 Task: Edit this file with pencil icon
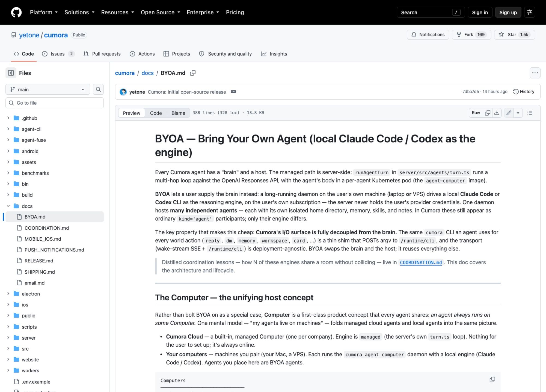(509, 113)
